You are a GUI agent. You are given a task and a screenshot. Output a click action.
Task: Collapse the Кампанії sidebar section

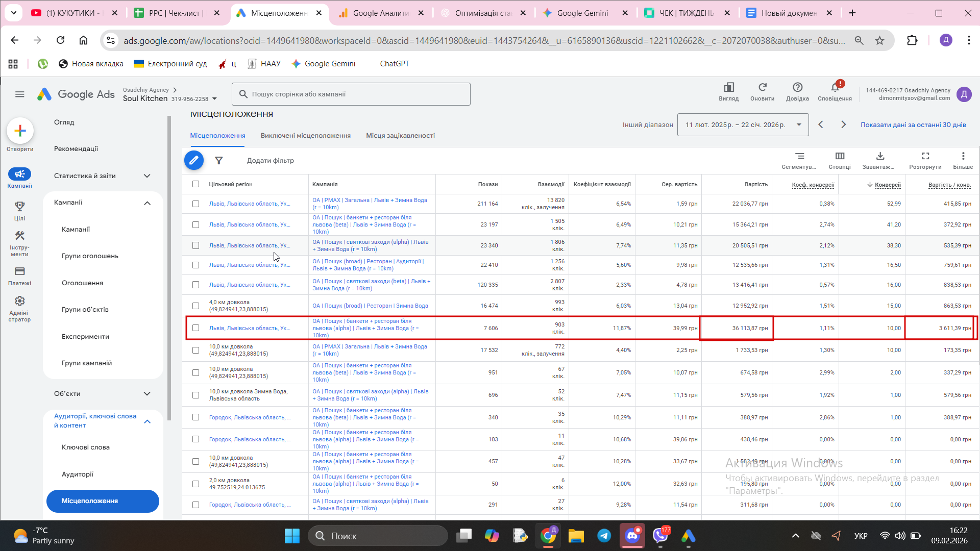tap(147, 203)
